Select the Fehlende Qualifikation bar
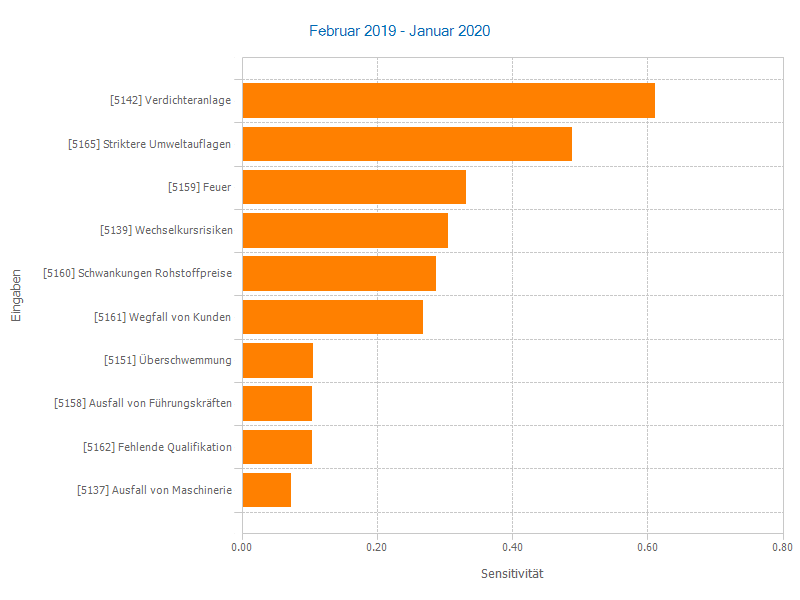Screen dimensions: 800x600 277,447
